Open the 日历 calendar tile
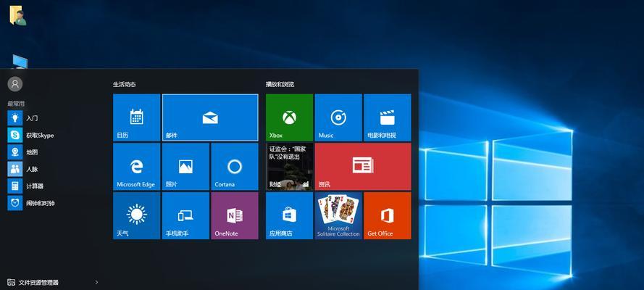The image size is (644, 290). [x=136, y=117]
